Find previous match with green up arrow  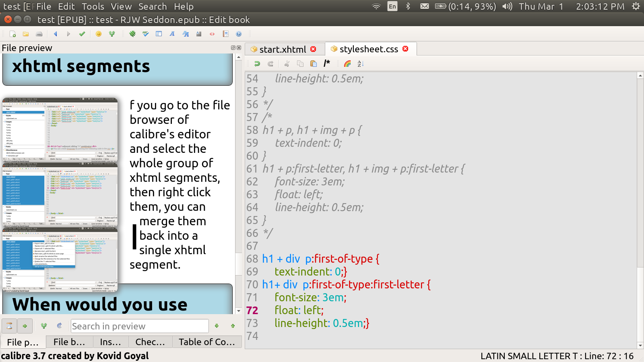pos(233,326)
